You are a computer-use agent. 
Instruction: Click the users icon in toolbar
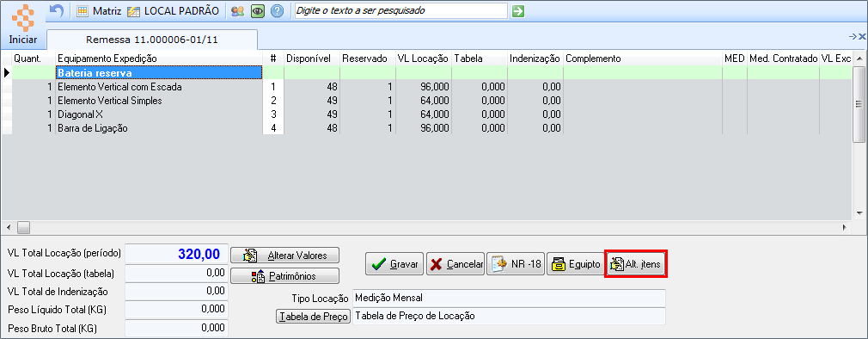tap(237, 10)
